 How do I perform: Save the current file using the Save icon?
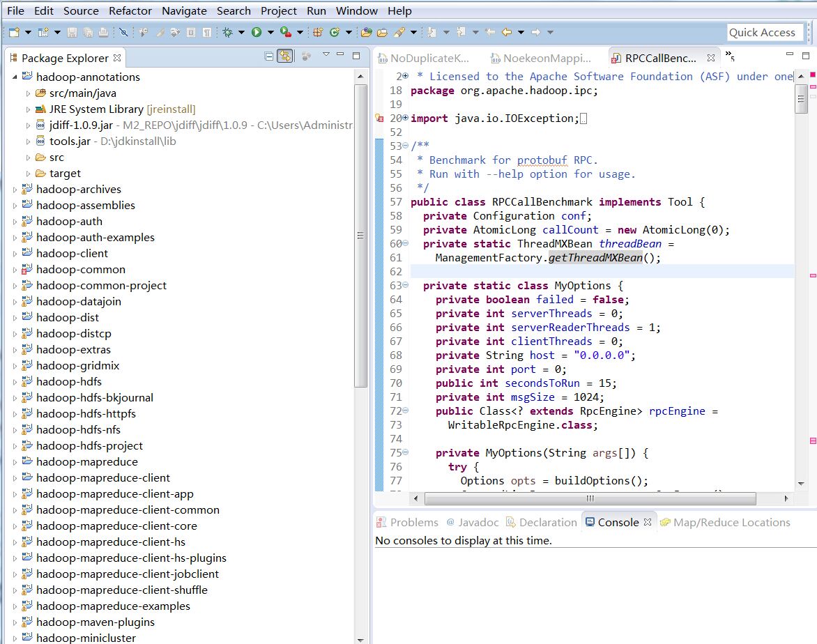click(x=72, y=31)
